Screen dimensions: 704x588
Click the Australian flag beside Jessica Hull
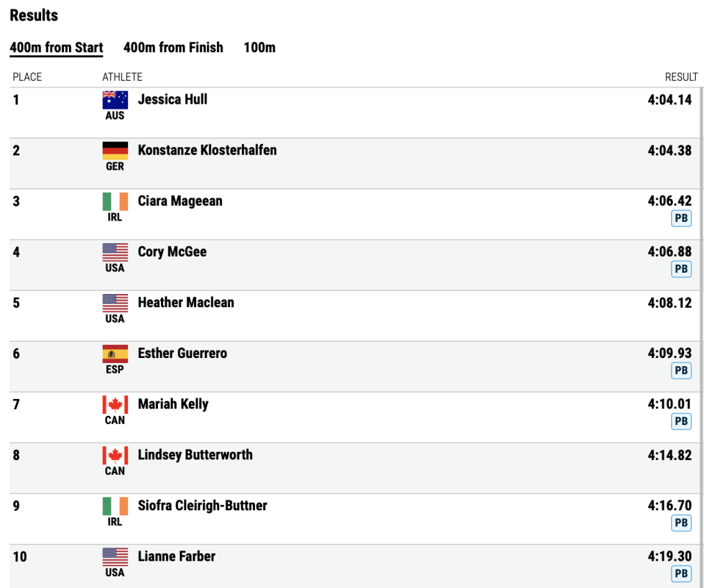point(115,100)
